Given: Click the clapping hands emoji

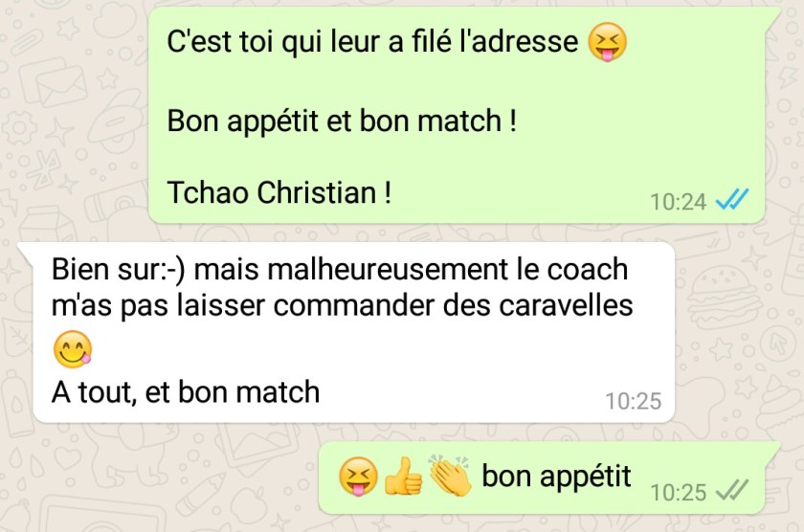Looking at the screenshot, I should (x=450, y=476).
